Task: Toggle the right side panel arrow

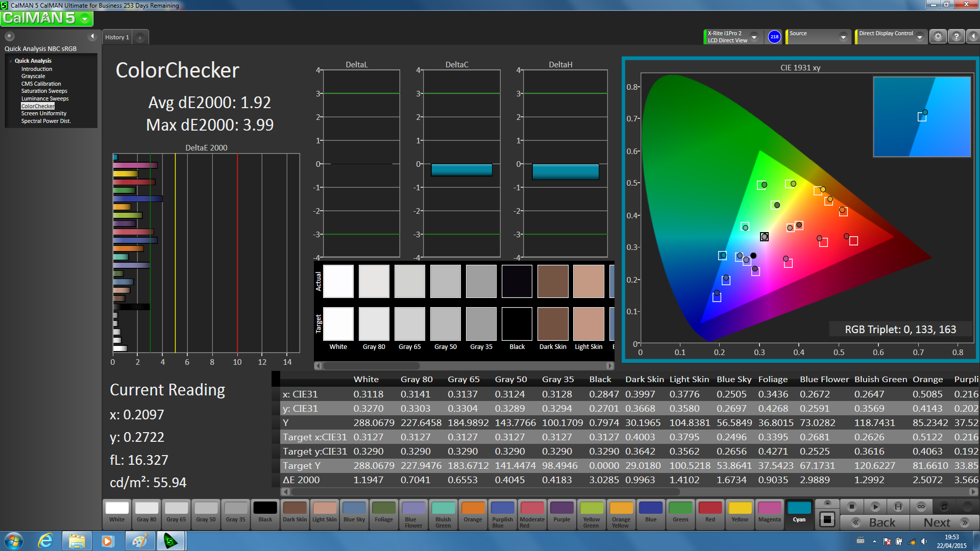Action: (x=973, y=37)
